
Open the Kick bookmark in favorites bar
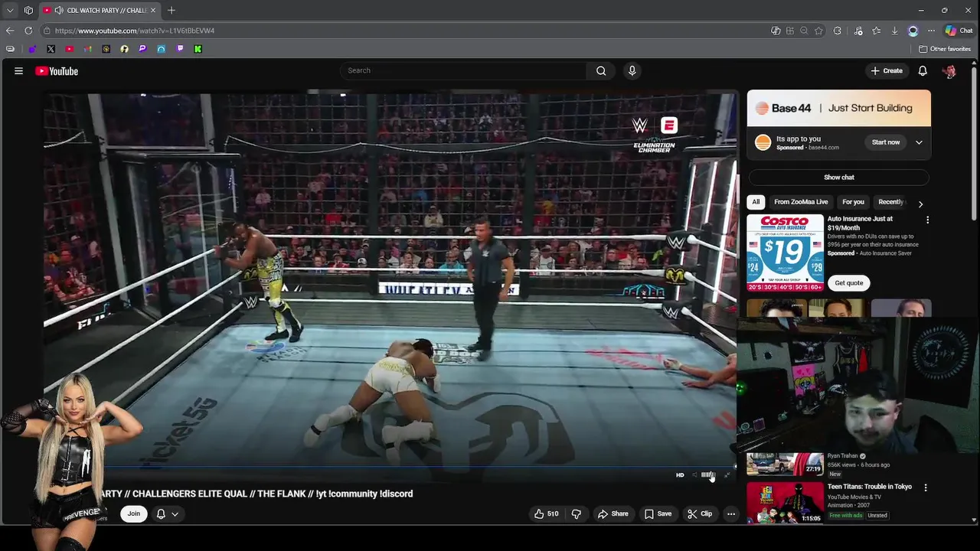click(198, 49)
